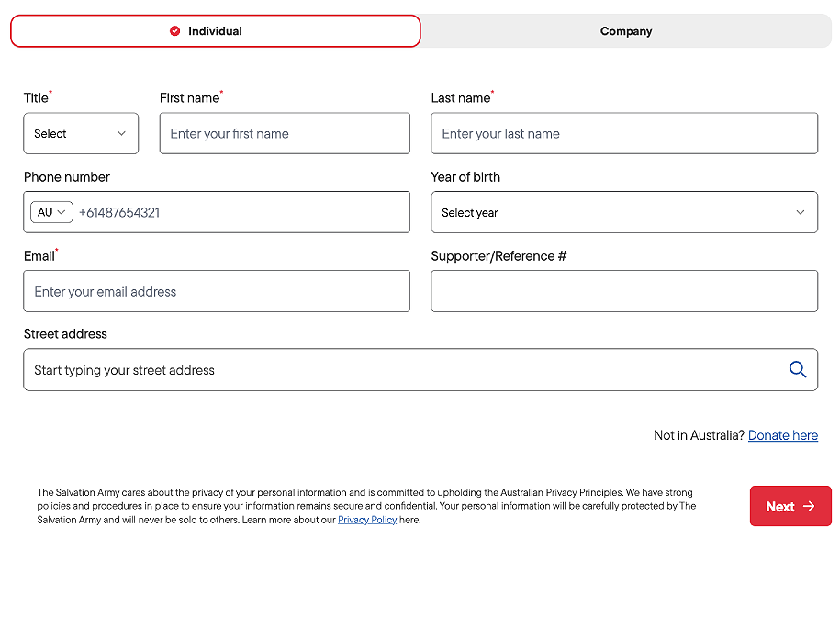This screenshot has width=840, height=629.
Task: Click into the phone number field
Action: pos(243,212)
